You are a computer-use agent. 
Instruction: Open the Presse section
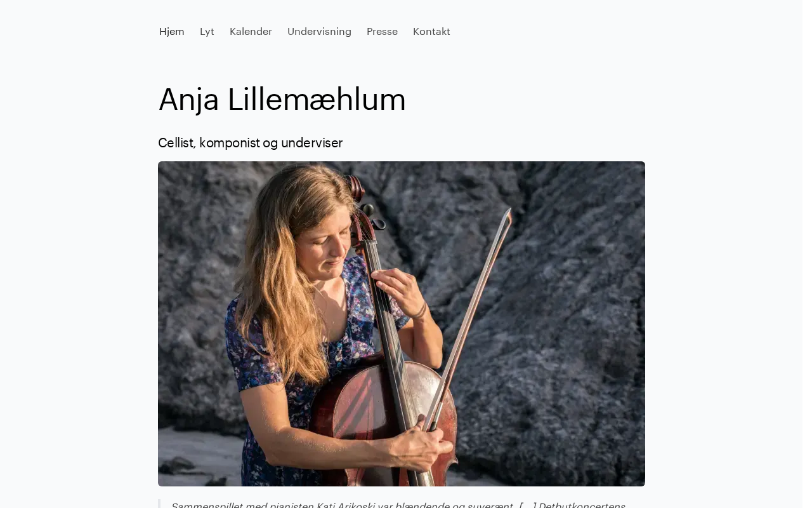(x=382, y=32)
